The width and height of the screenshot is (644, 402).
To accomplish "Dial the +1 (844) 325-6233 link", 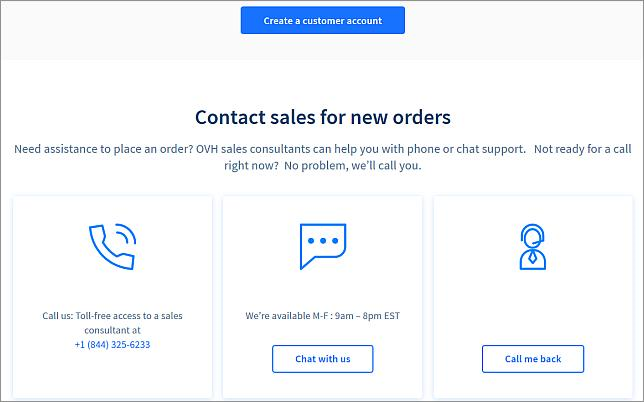I will click(x=113, y=345).
